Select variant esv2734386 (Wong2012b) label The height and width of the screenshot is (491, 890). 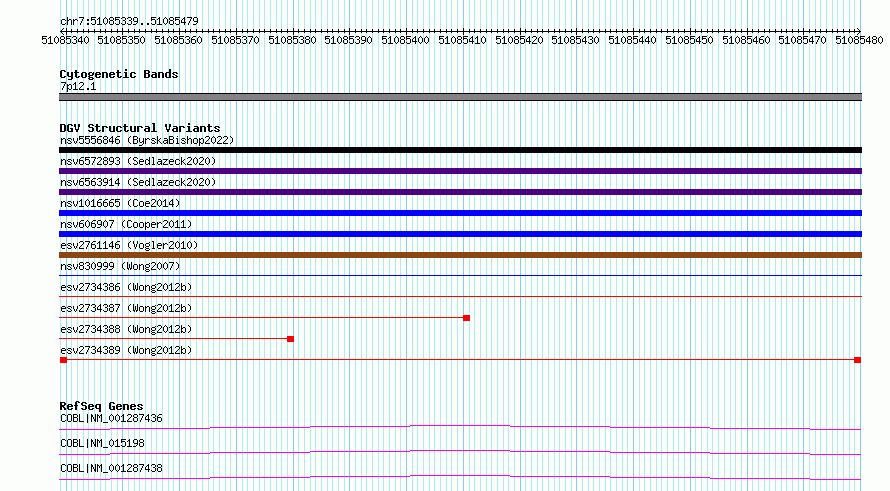pyautogui.click(x=126, y=287)
